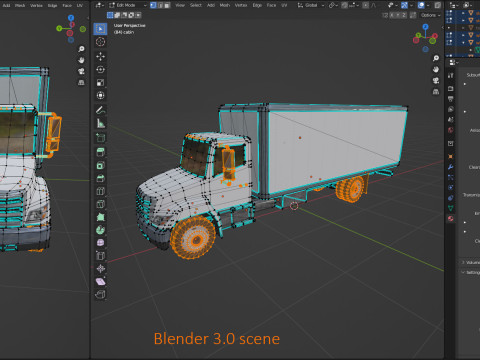
Task: Toggle camera view in left viewport
Action: pyautogui.click(x=81, y=71)
